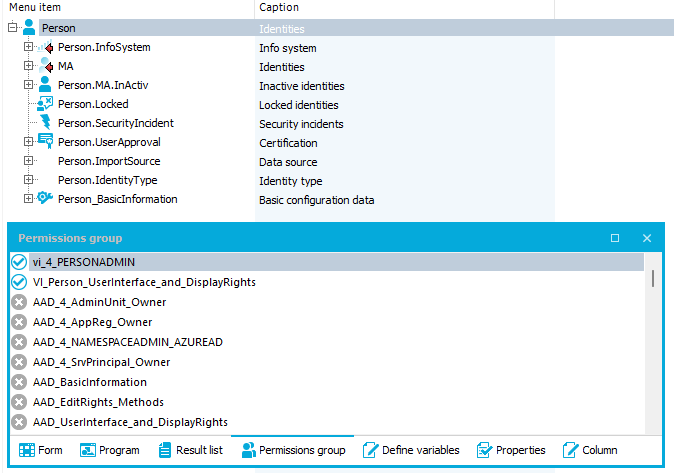Click the Permissions group tab icon

pos(248,450)
